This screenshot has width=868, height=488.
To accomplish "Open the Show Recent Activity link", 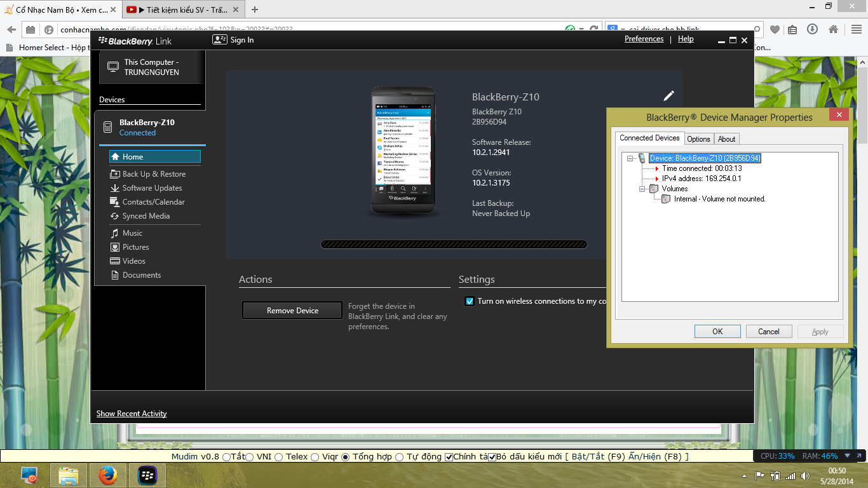I will [132, 414].
